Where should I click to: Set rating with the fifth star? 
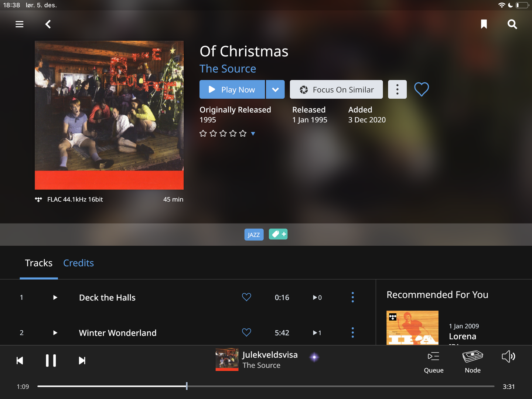pyautogui.click(x=243, y=133)
